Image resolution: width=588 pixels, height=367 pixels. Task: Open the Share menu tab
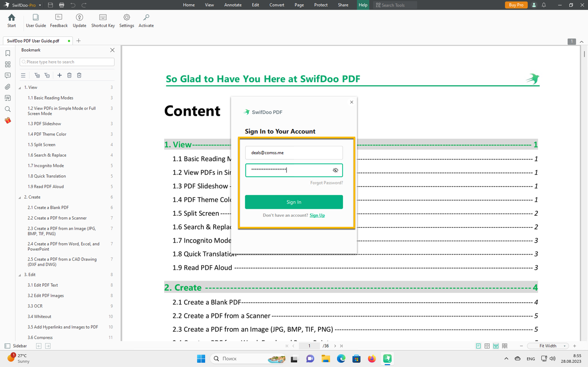(x=343, y=5)
